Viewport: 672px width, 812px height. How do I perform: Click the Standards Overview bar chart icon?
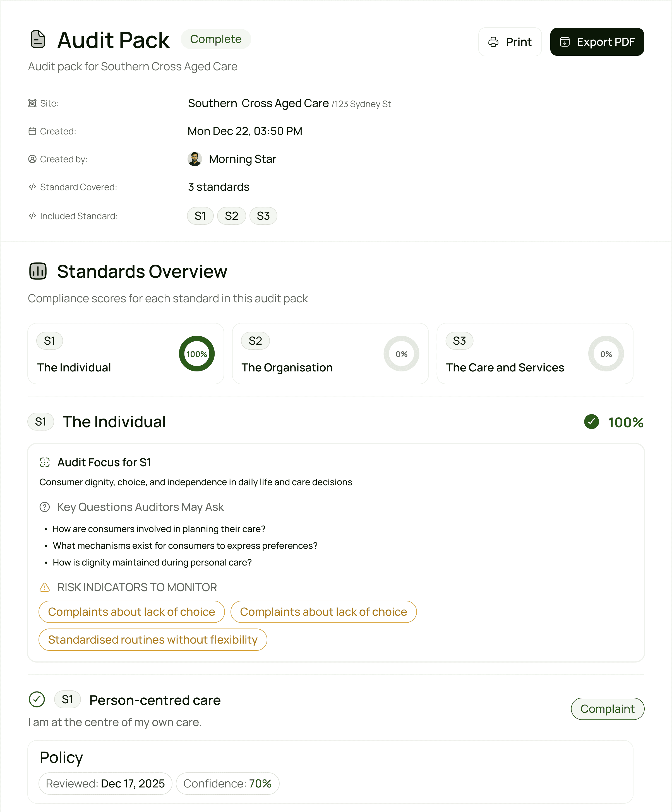tap(38, 271)
